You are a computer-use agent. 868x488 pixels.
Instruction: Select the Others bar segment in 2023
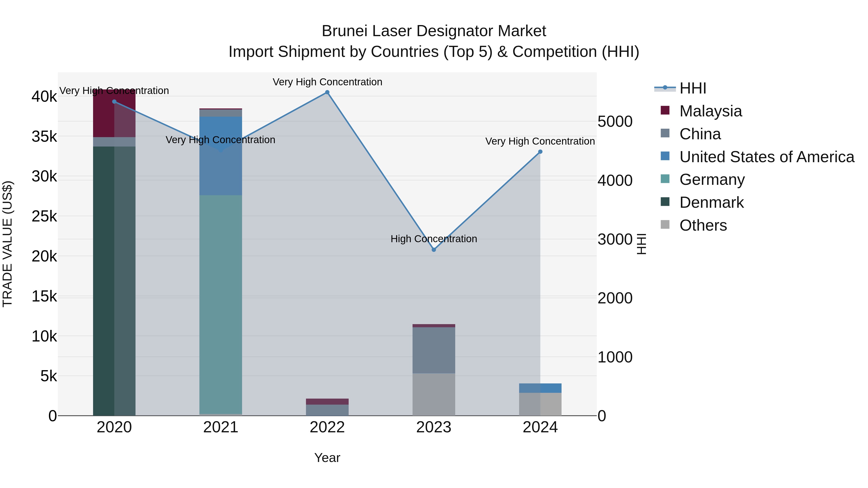pos(434,394)
